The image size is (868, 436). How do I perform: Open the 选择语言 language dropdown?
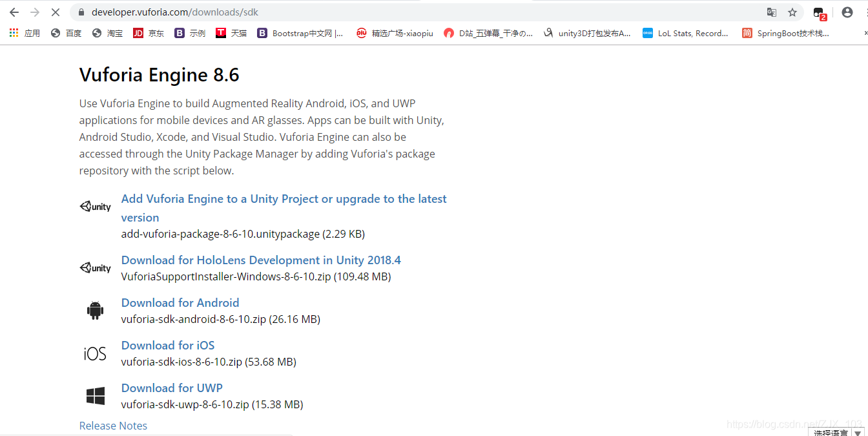(x=837, y=432)
